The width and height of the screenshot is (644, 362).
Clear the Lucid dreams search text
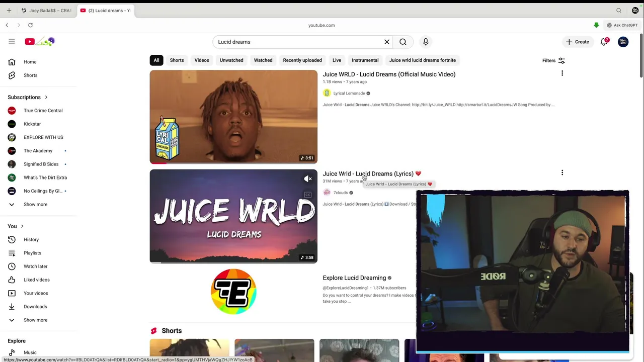[x=387, y=42]
